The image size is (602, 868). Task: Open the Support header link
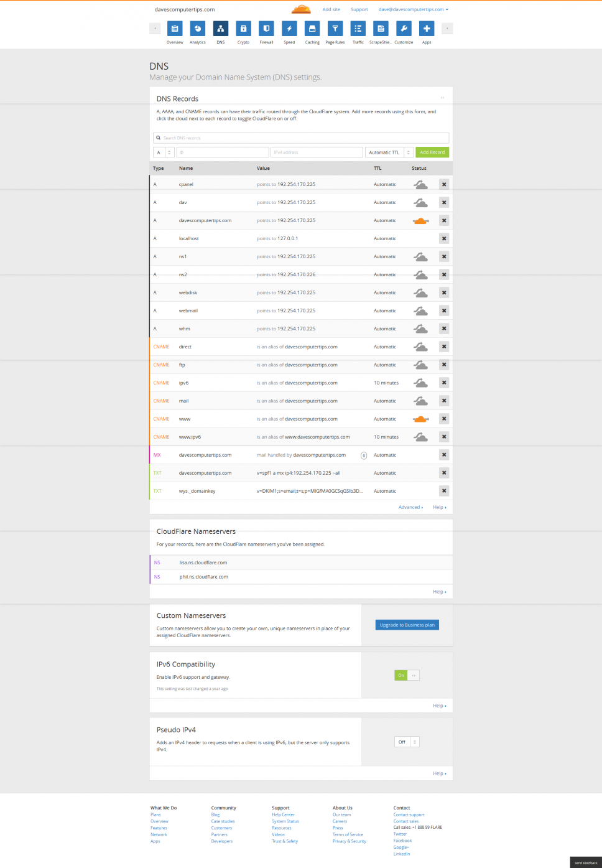pos(359,9)
